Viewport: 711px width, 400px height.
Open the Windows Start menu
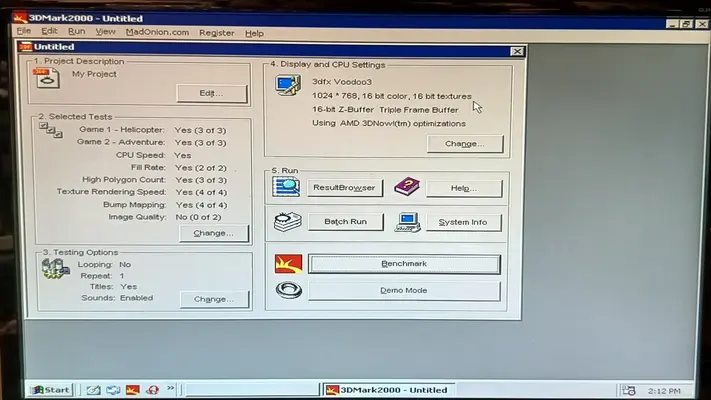tap(50, 389)
